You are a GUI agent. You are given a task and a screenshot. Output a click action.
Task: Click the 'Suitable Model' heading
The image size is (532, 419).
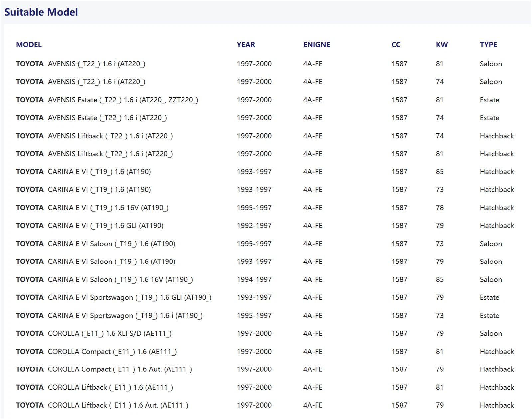41,12
